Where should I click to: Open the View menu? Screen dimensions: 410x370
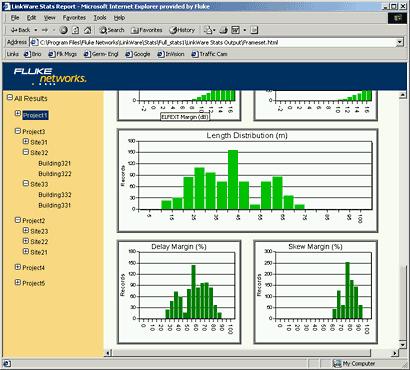50,18
